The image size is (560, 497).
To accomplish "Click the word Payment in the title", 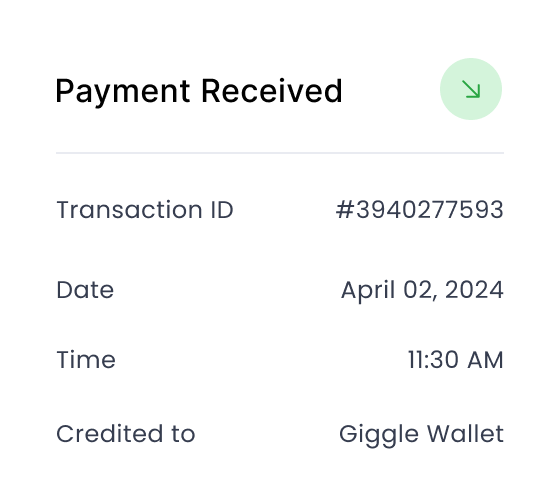I will 122,91.
